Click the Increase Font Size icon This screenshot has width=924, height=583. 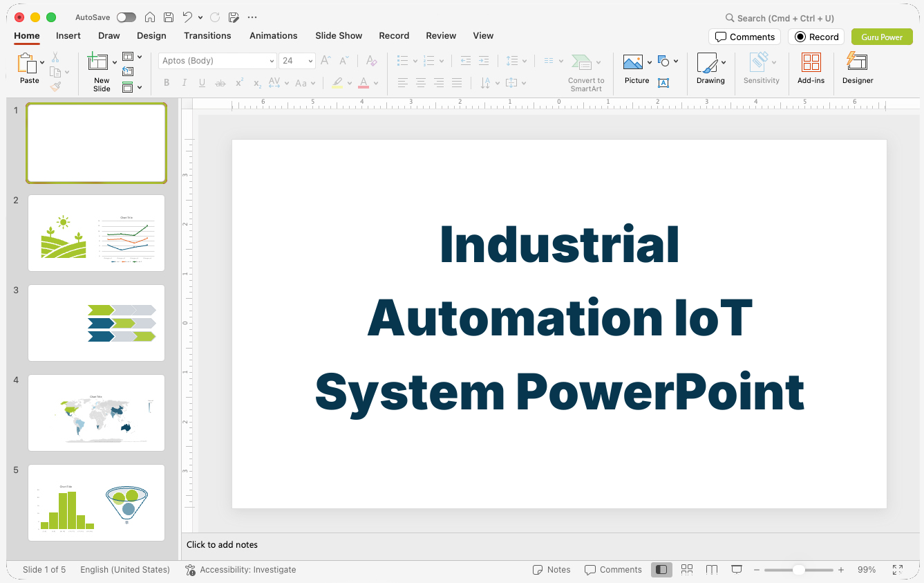[x=326, y=61]
